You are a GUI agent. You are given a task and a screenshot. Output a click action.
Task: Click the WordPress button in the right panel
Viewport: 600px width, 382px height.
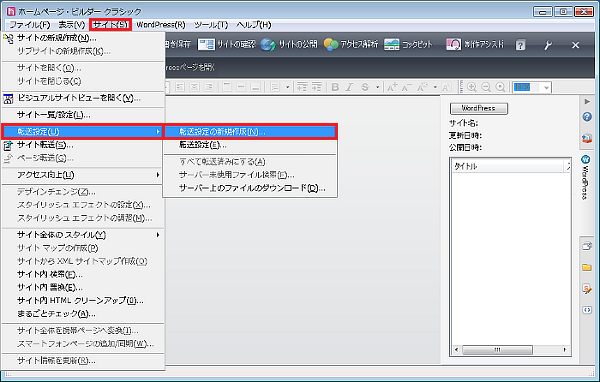479,108
